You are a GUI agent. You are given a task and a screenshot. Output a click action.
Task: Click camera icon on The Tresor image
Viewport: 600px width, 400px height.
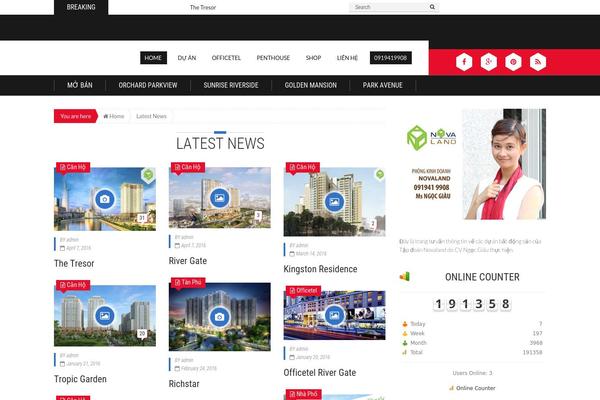tap(104, 199)
